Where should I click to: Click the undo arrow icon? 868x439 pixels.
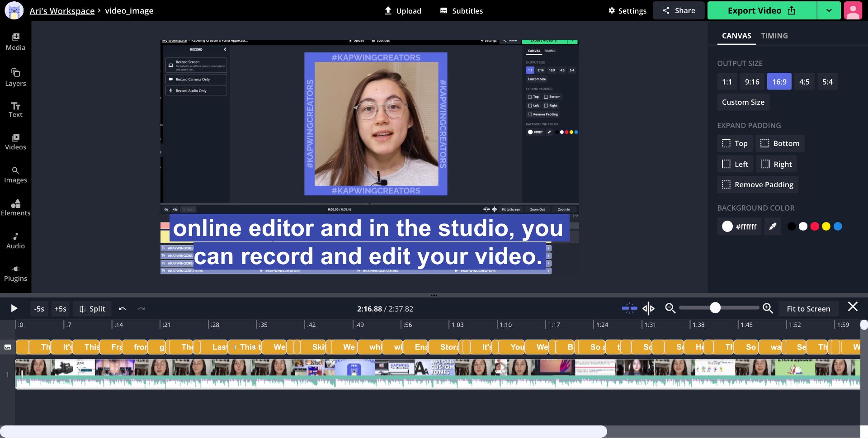click(x=122, y=309)
